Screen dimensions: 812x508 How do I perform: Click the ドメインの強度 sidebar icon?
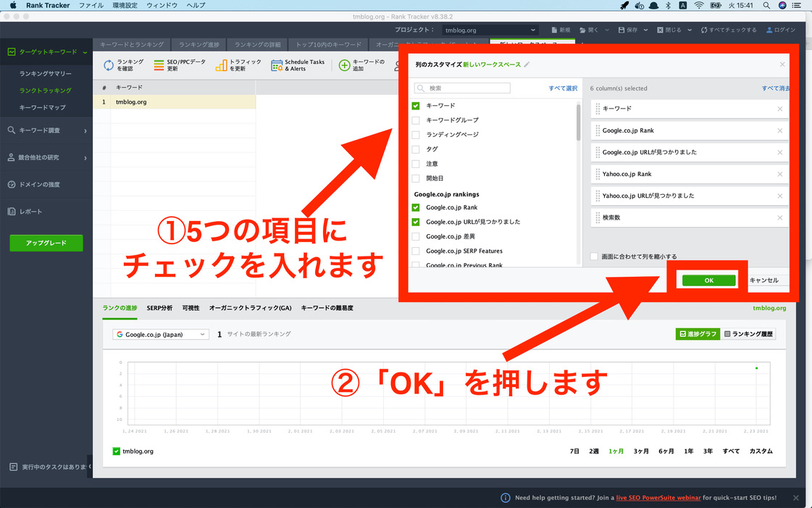pyautogui.click(x=12, y=184)
